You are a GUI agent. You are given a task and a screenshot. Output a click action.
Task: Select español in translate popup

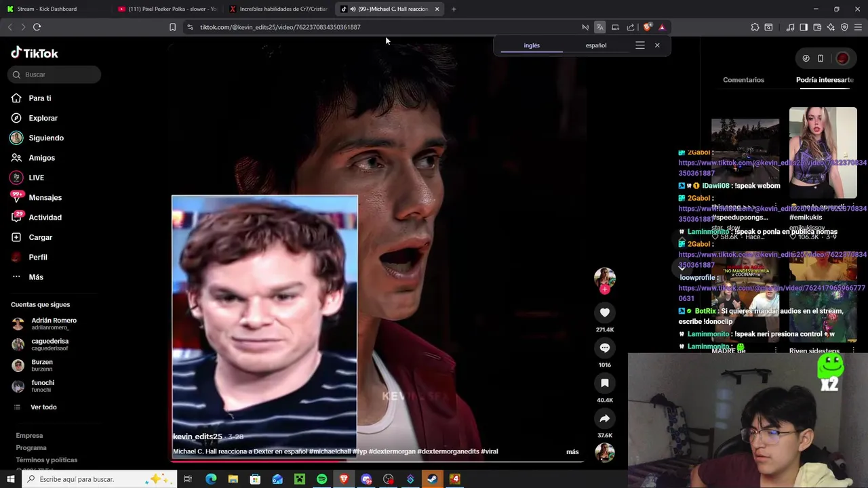point(596,45)
